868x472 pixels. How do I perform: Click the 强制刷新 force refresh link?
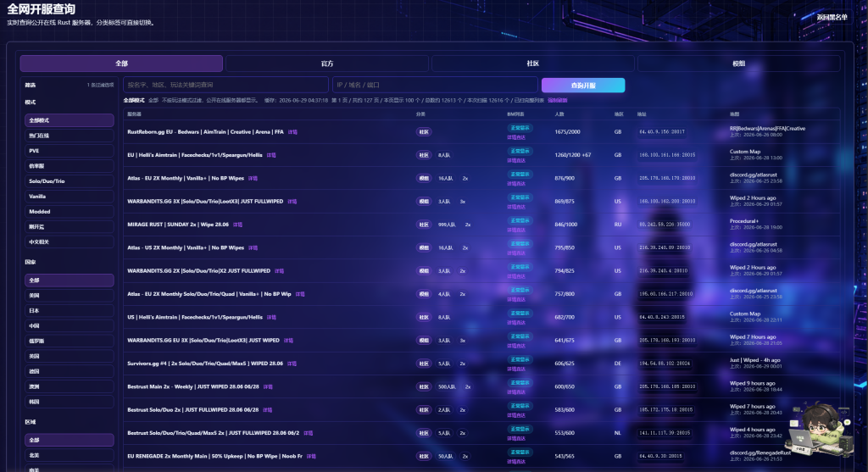(558, 100)
